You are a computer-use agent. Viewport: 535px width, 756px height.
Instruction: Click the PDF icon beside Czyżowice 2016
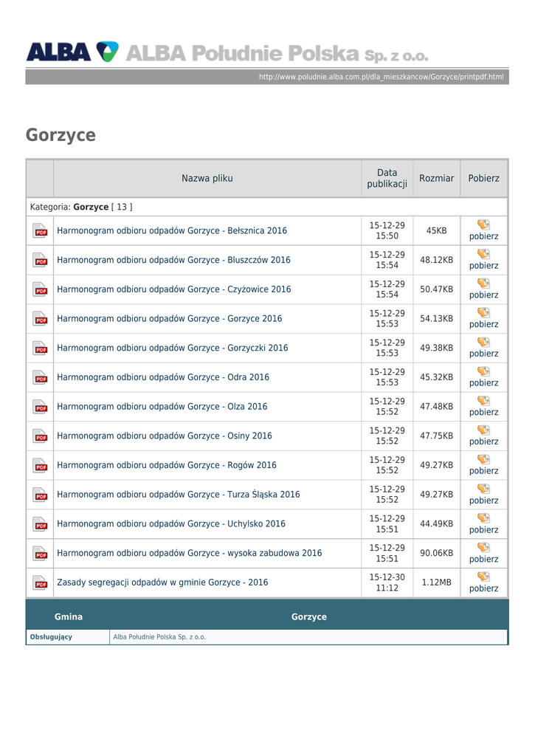[x=40, y=290]
